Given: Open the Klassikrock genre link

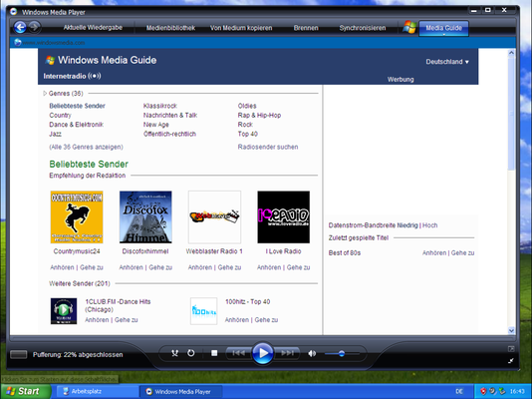Looking at the screenshot, I should 160,106.
